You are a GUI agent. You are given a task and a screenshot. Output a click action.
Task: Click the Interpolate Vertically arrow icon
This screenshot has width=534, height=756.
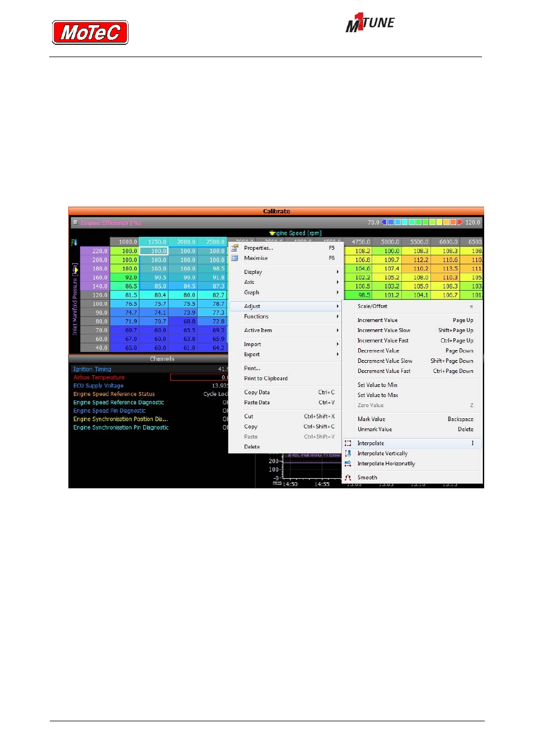point(348,454)
